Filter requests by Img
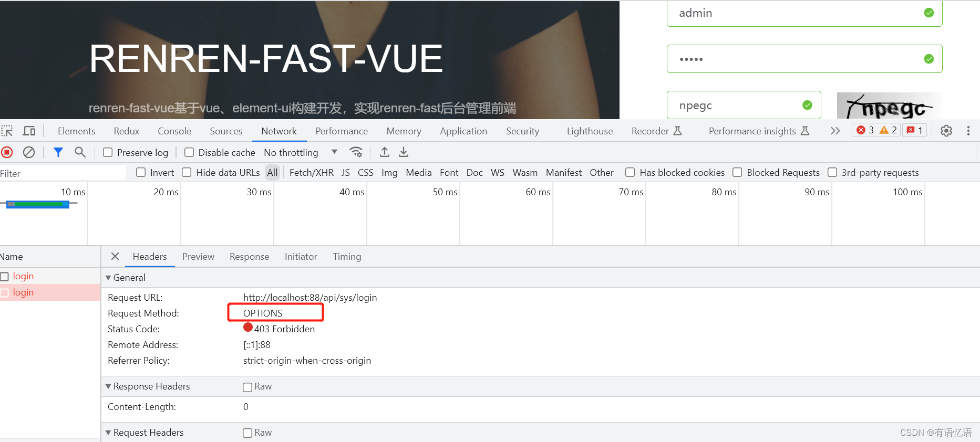 (389, 173)
